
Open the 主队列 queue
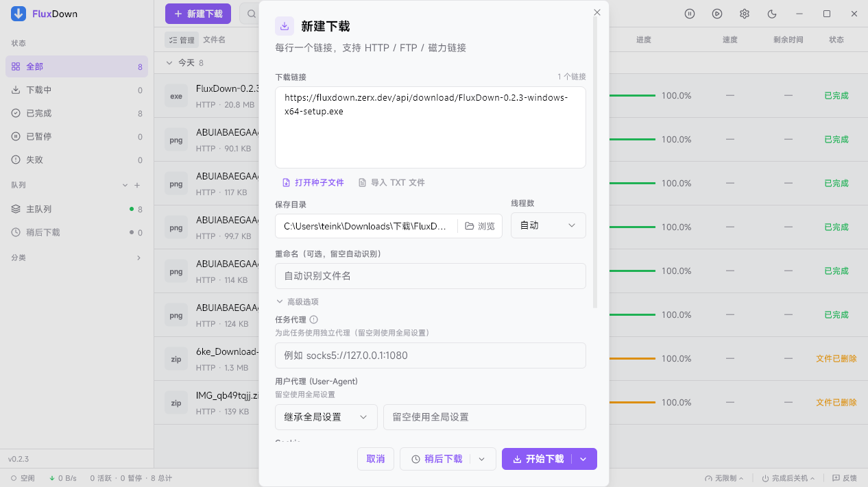(77, 209)
